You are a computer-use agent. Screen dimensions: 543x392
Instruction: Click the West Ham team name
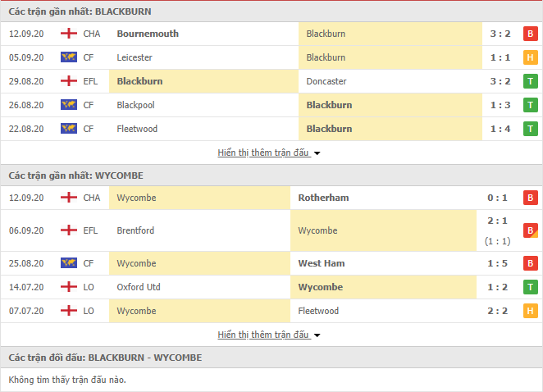click(322, 263)
